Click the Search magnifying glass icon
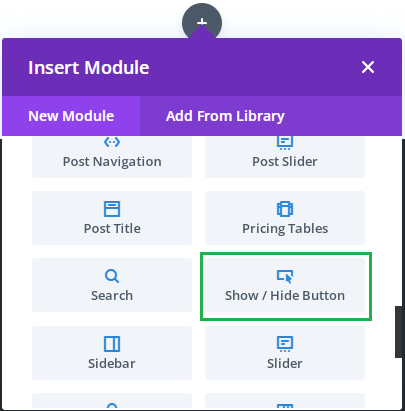This screenshot has width=405, height=411. click(112, 276)
